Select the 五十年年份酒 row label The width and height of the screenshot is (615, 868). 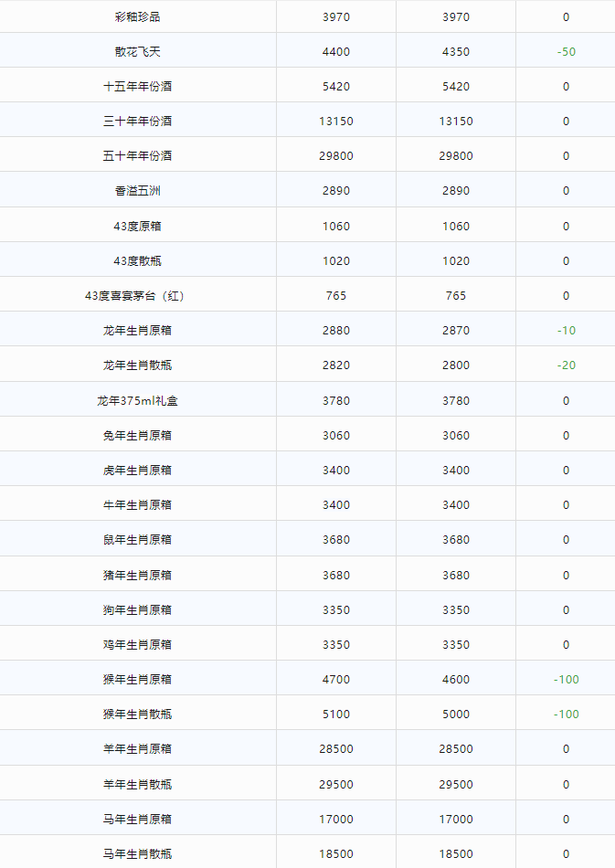[137, 156]
